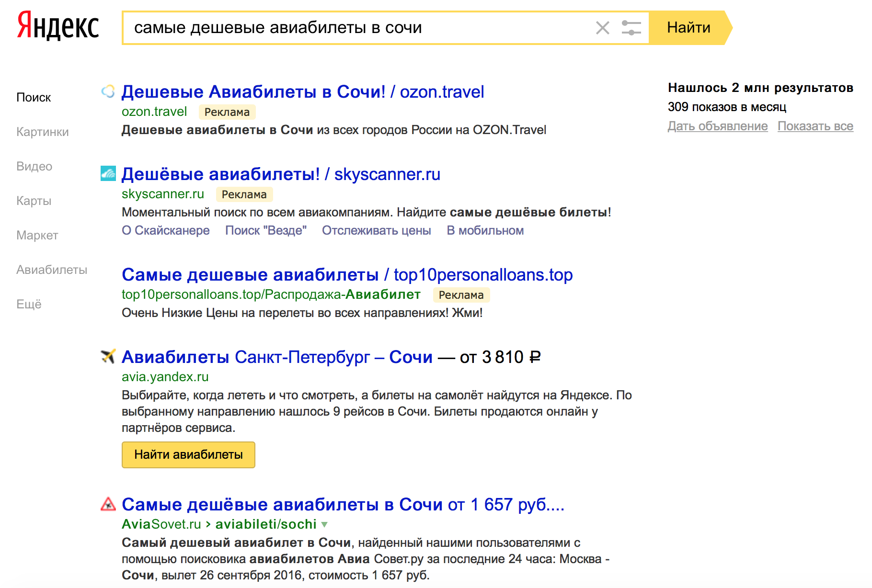
Task: Open Самые дешёвые авиабилеты в Сочи AviaSovet title
Action: pyautogui.click(x=343, y=504)
